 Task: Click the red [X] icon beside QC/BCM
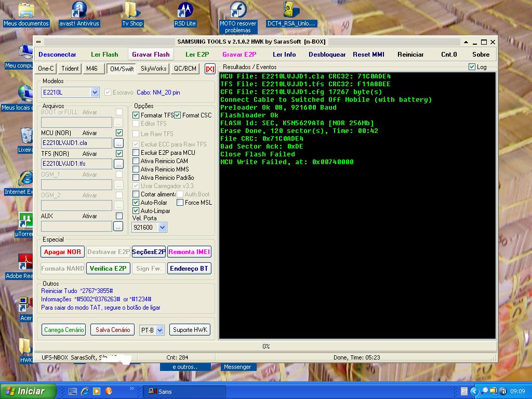tap(210, 69)
